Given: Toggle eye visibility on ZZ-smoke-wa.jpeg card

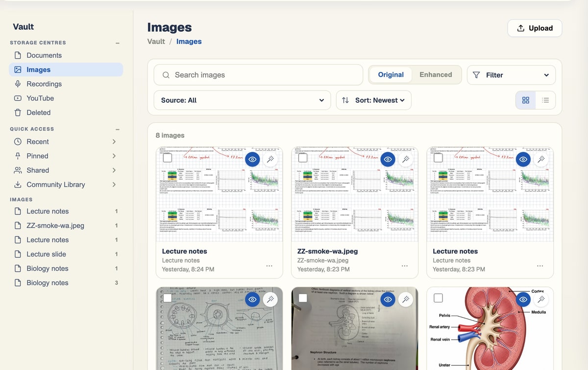Looking at the screenshot, I should pos(388,159).
